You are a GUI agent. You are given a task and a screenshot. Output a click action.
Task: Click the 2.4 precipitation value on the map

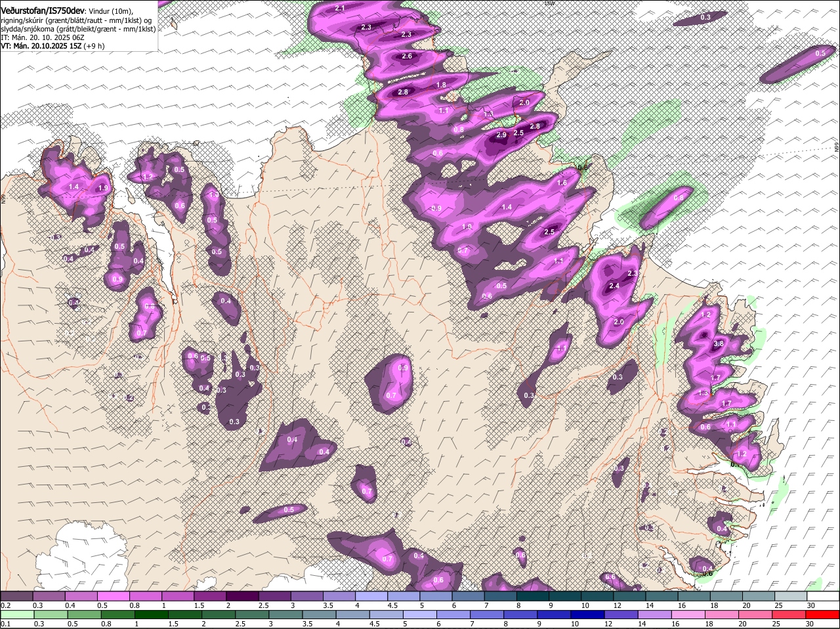tap(614, 286)
